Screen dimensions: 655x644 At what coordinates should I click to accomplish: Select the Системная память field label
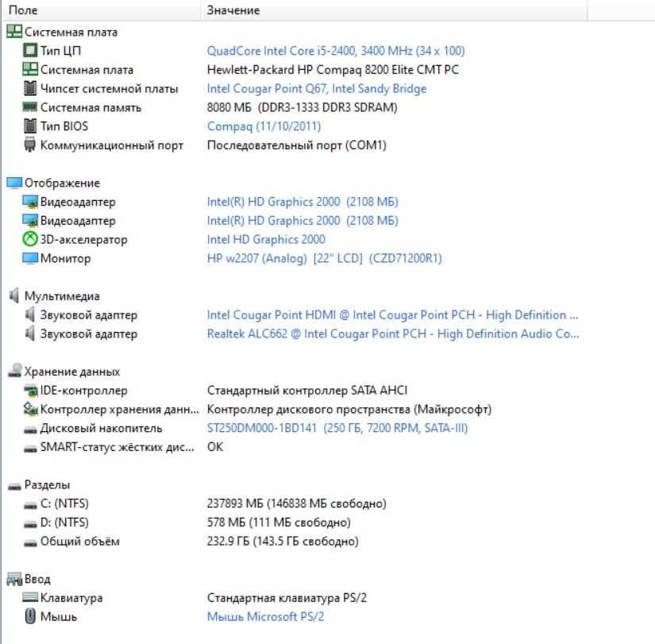click(x=91, y=107)
